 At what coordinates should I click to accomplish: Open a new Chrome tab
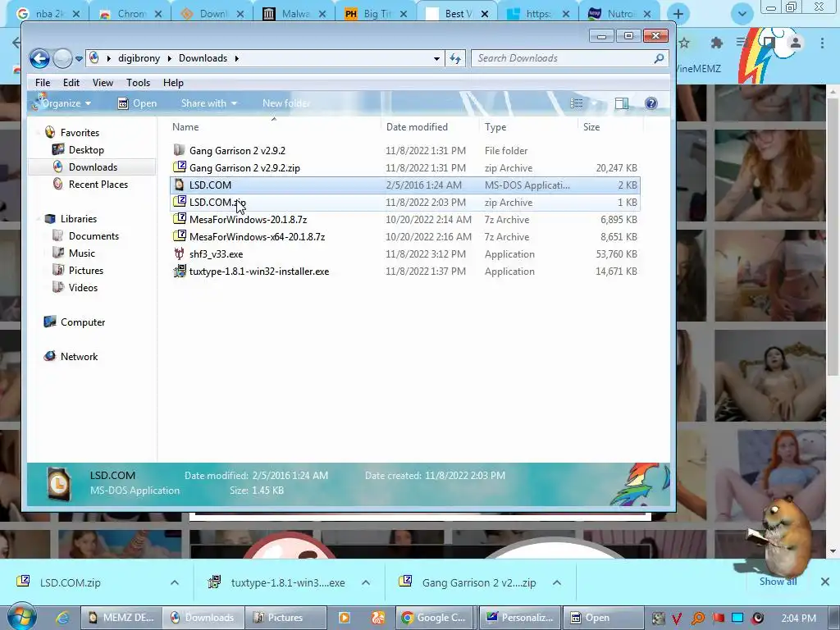pyautogui.click(x=678, y=14)
